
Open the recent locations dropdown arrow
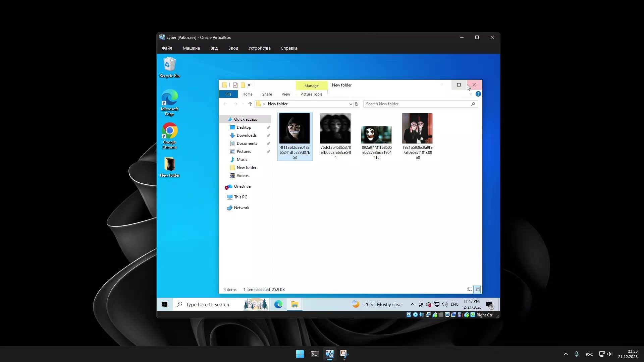[x=243, y=104]
